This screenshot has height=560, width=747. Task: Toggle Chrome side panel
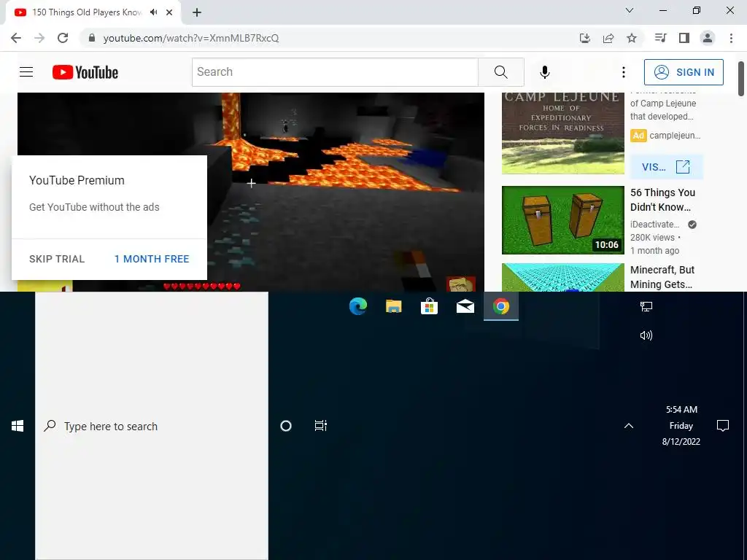coord(684,38)
